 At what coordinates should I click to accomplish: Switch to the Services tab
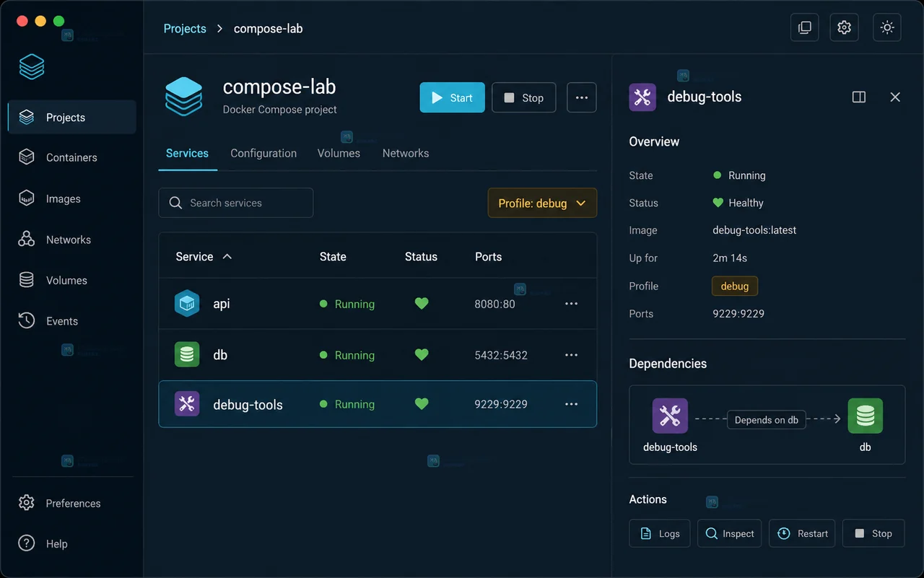click(x=187, y=153)
